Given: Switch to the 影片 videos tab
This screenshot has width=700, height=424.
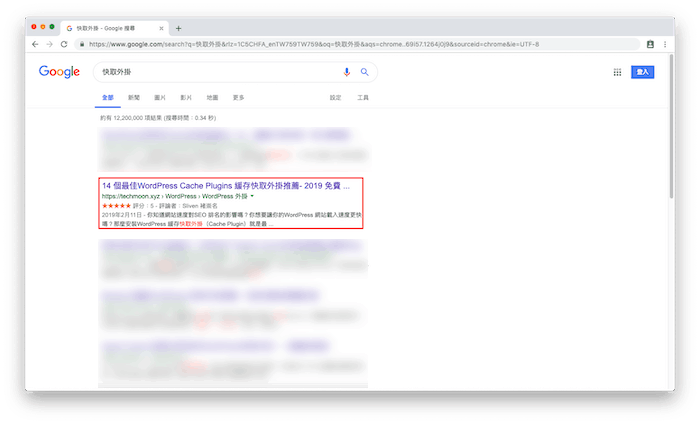Looking at the screenshot, I should pyautogui.click(x=186, y=98).
